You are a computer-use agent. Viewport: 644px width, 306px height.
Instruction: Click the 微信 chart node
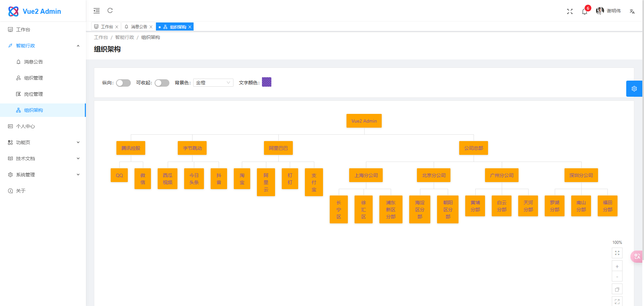[143, 179]
